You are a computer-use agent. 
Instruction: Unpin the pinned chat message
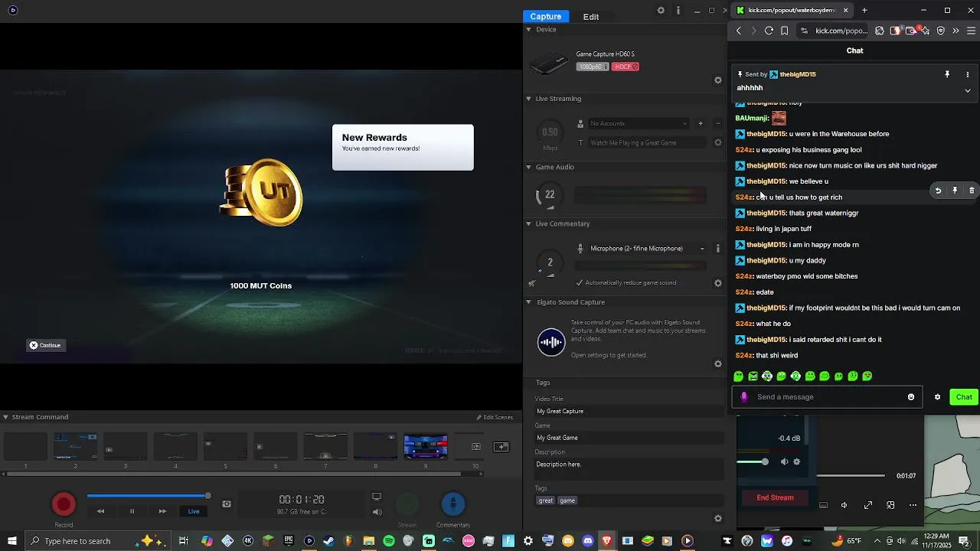point(947,74)
